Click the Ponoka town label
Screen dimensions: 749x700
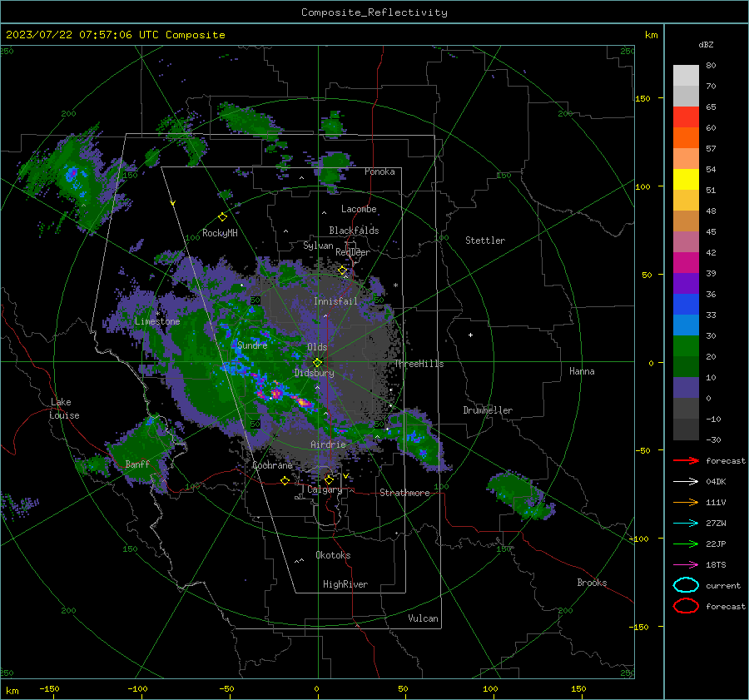pyautogui.click(x=379, y=171)
